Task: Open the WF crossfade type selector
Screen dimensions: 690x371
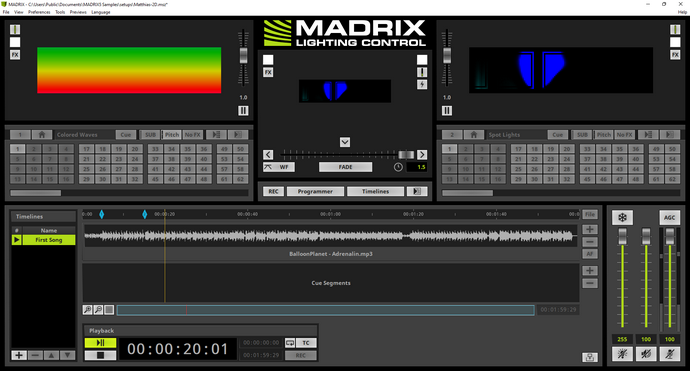Action: coord(279,167)
